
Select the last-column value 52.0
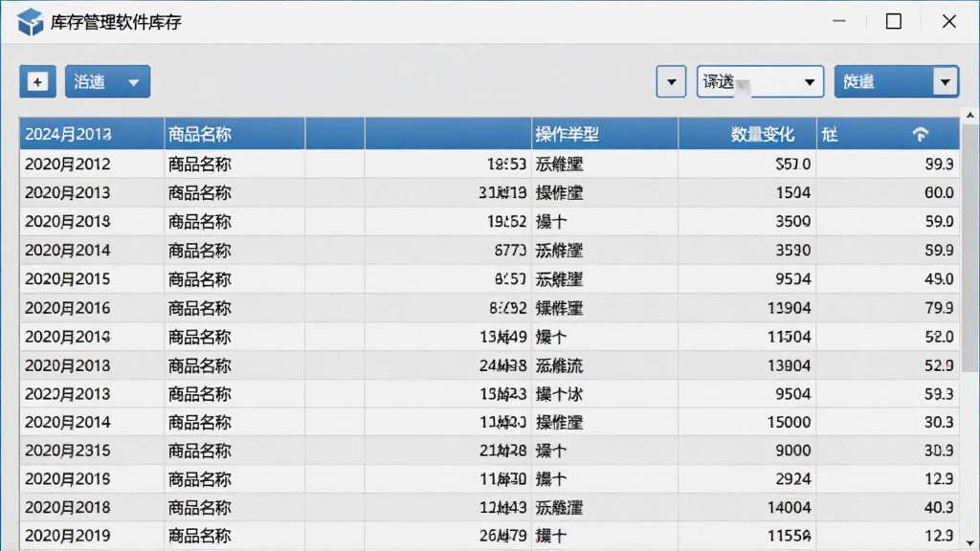[940, 337]
